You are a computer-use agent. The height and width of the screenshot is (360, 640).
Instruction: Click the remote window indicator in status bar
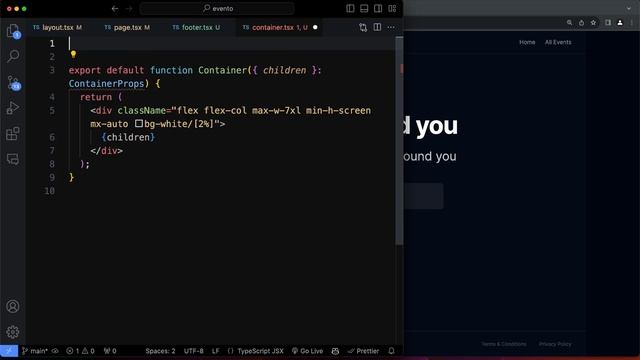point(9,351)
